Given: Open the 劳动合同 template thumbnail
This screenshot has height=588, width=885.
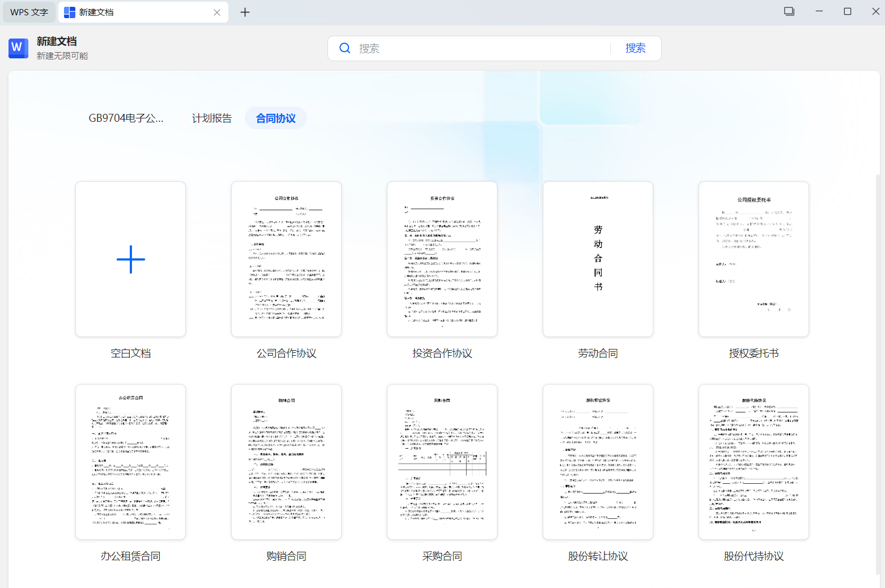Looking at the screenshot, I should point(598,259).
